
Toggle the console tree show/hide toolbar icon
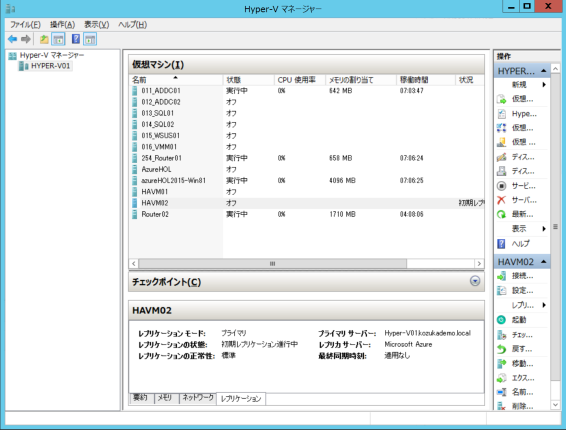click(58, 39)
